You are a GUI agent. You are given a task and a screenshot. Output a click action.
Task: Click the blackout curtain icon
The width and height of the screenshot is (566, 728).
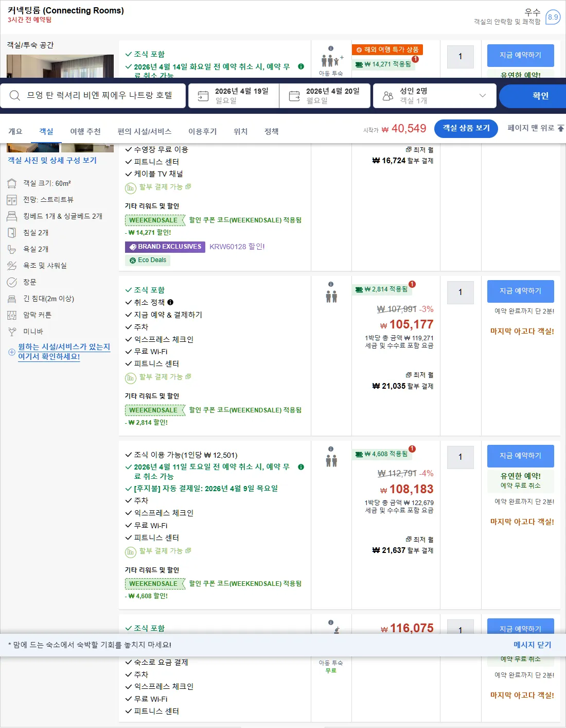pyautogui.click(x=12, y=315)
